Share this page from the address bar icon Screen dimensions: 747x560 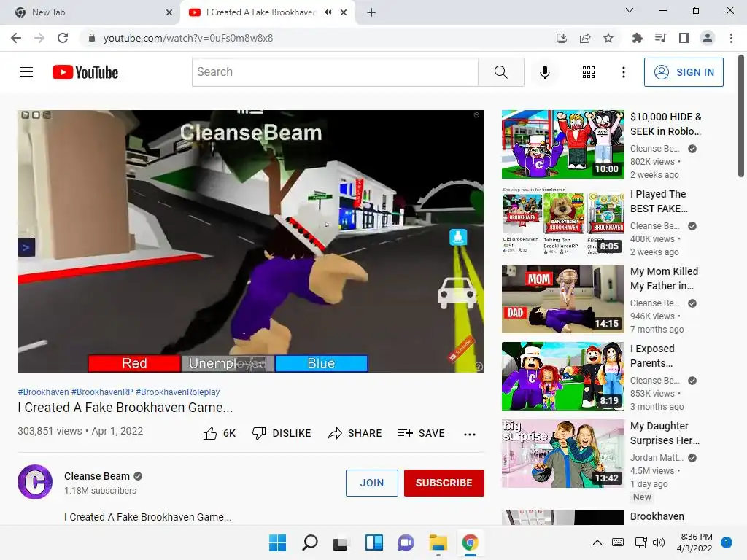[x=585, y=38]
